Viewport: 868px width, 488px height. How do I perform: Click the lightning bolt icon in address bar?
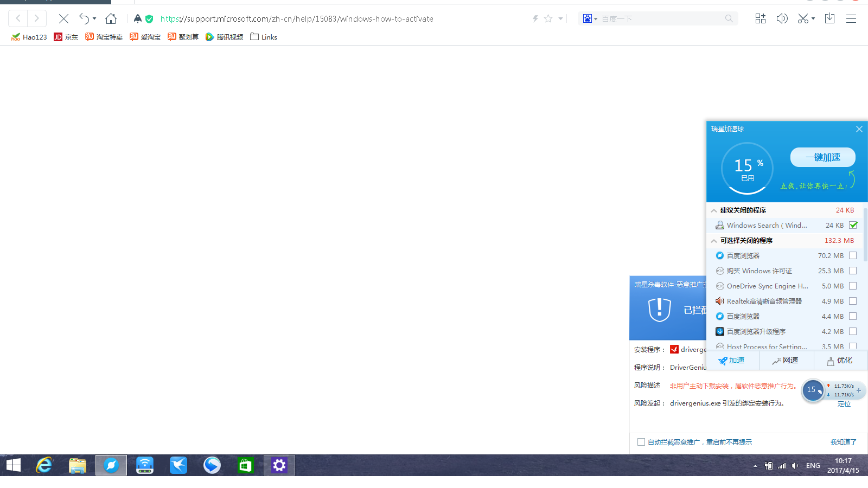coord(535,18)
